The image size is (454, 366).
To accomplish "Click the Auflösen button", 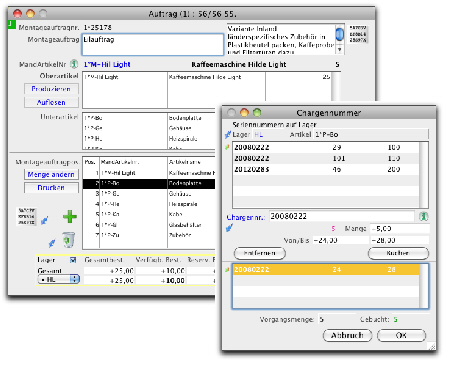I will point(51,102).
